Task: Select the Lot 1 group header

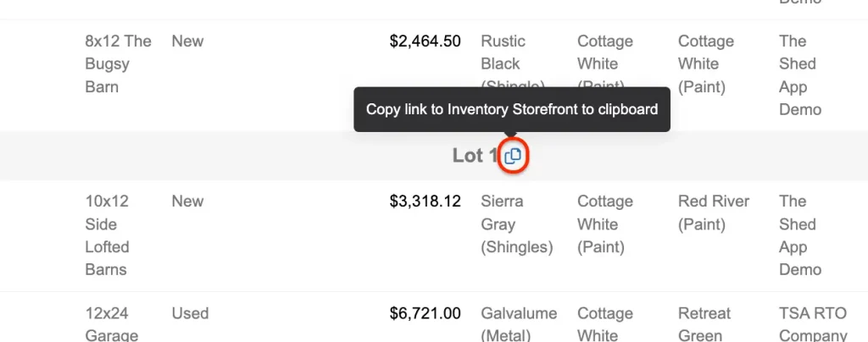Action: (475, 156)
